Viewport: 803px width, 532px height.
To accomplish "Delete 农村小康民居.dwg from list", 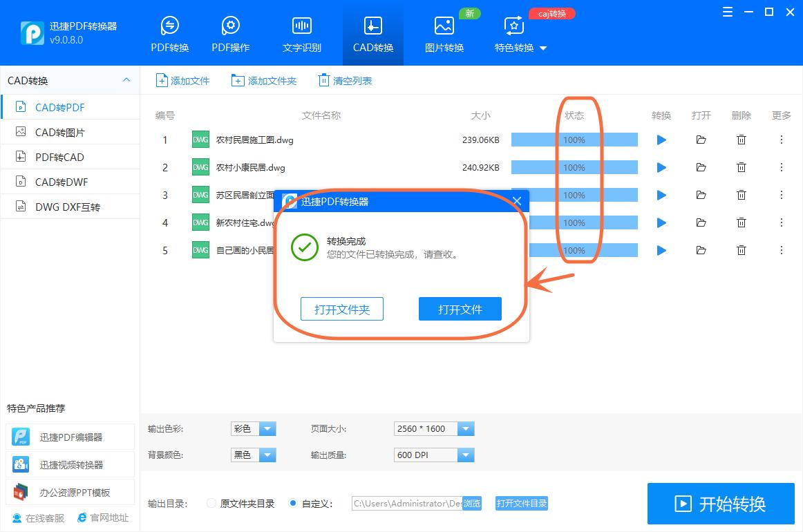I will [x=741, y=167].
